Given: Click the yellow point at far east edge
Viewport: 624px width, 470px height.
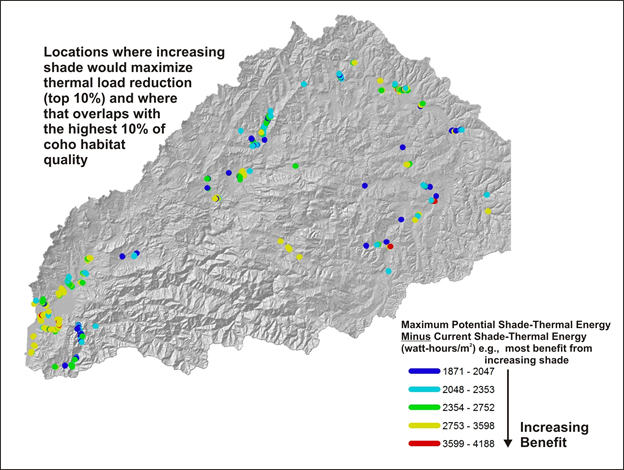Looking at the screenshot, I should tap(488, 211).
